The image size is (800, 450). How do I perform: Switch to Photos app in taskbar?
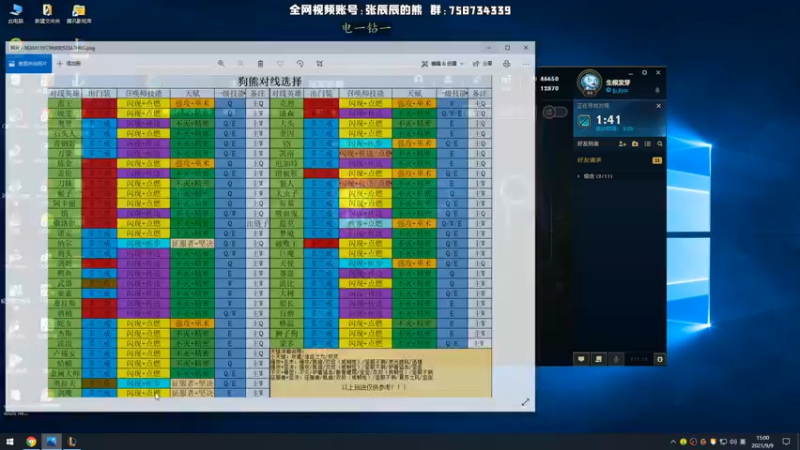click(52, 441)
